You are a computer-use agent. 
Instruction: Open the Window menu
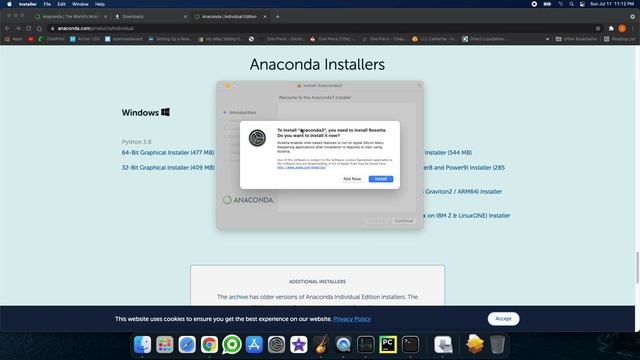click(80, 4)
